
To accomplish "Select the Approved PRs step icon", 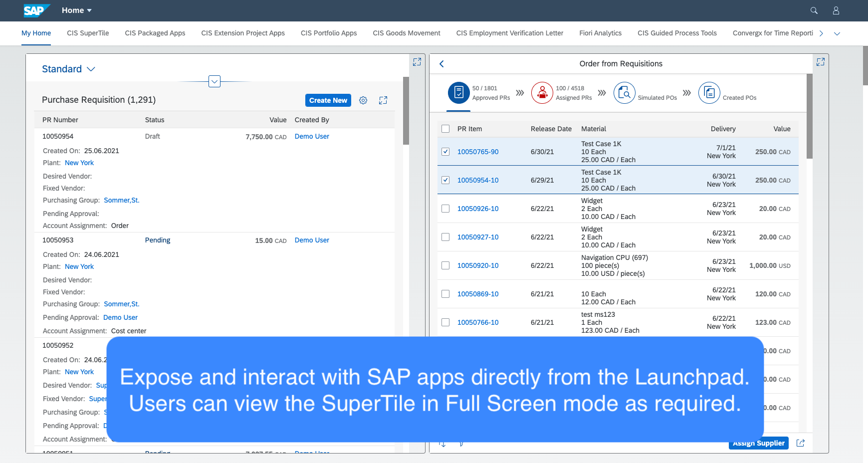I will (x=459, y=93).
